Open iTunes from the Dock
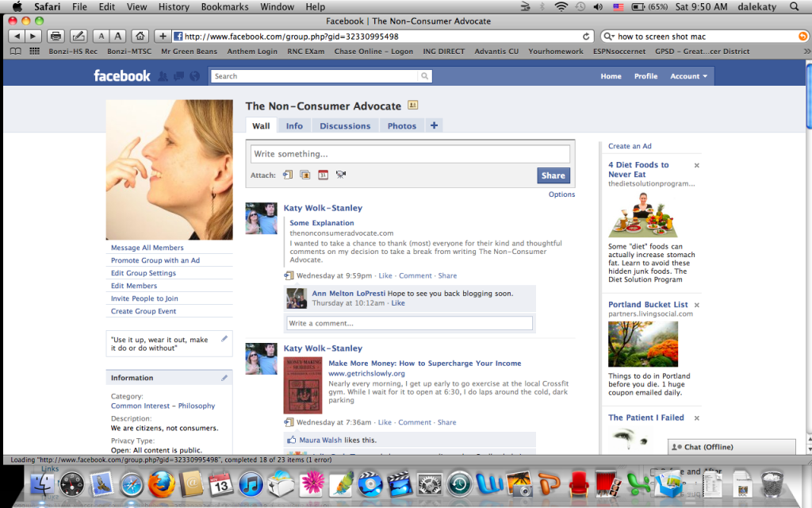Screen dimensions: 812x508 pos(251,485)
